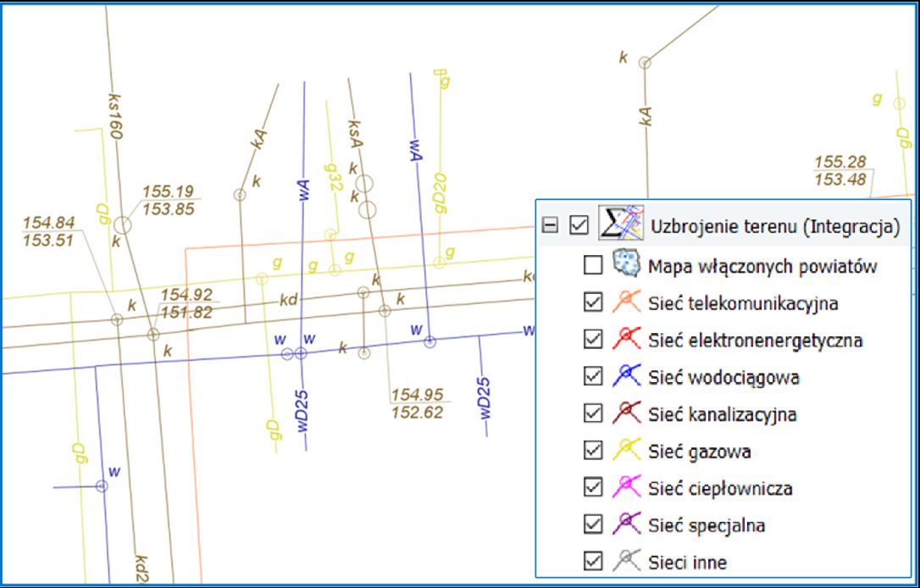This screenshot has height=588, width=920.
Task: Click the brown Sieć kanalizacyjna layer icon
Action: (x=624, y=414)
